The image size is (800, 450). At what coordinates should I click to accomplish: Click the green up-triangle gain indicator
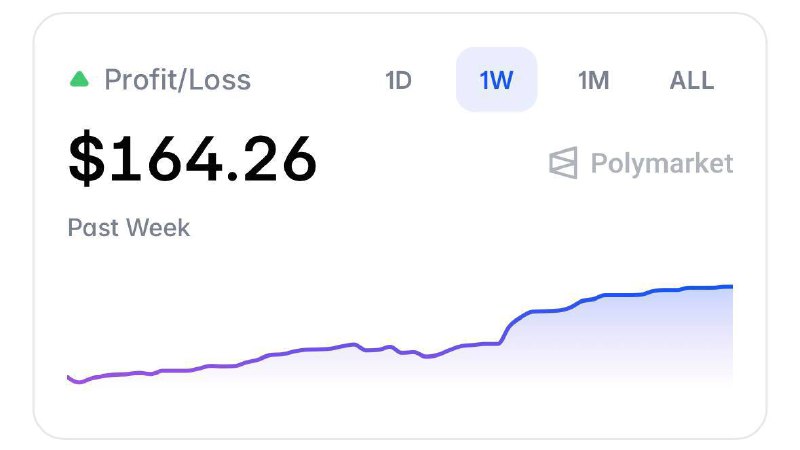pyautogui.click(x=79, y=80)
